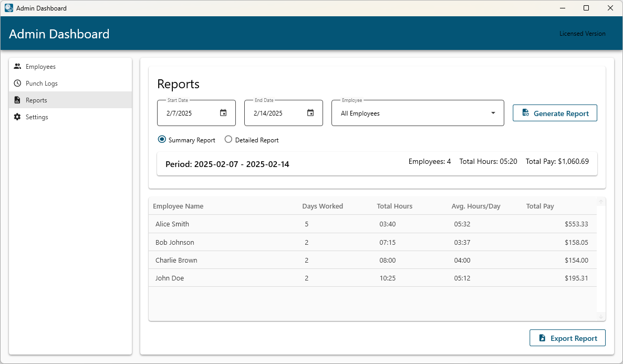Select the Employees icon in sidebar
Screen dimensions: 623x364
(x=17, y=66)
